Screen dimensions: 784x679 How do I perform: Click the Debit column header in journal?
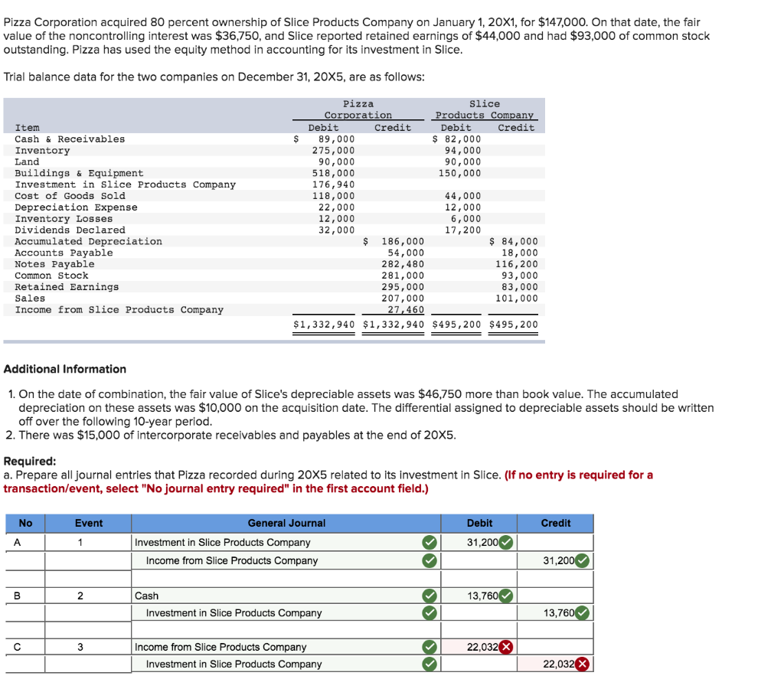point(479,523)
